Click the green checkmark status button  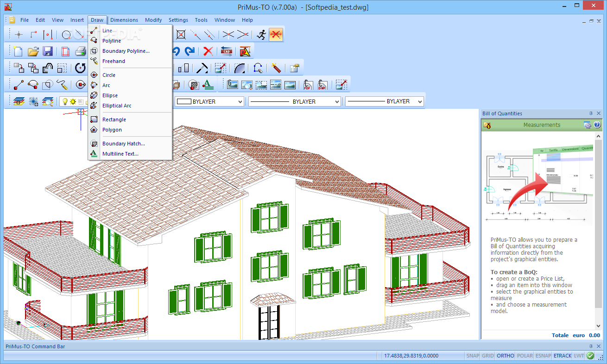pyautogui.click(x=590, y=356)
